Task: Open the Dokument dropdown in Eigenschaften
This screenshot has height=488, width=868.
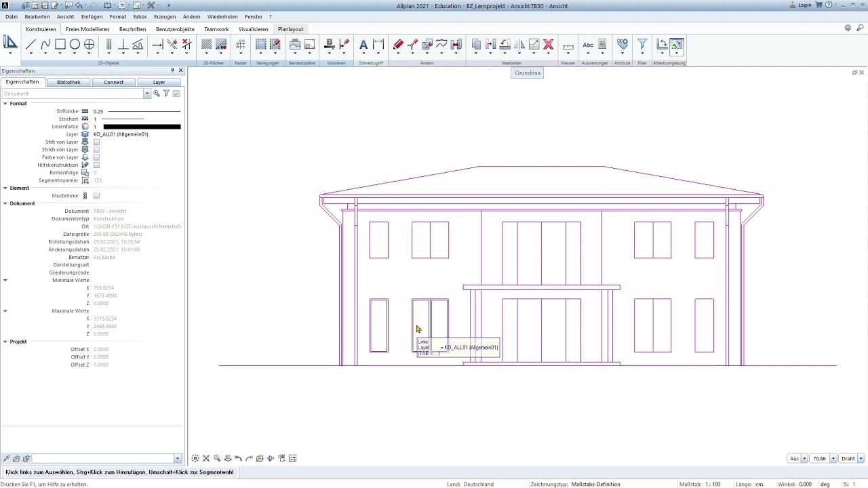Action: (x=146, y=94)
